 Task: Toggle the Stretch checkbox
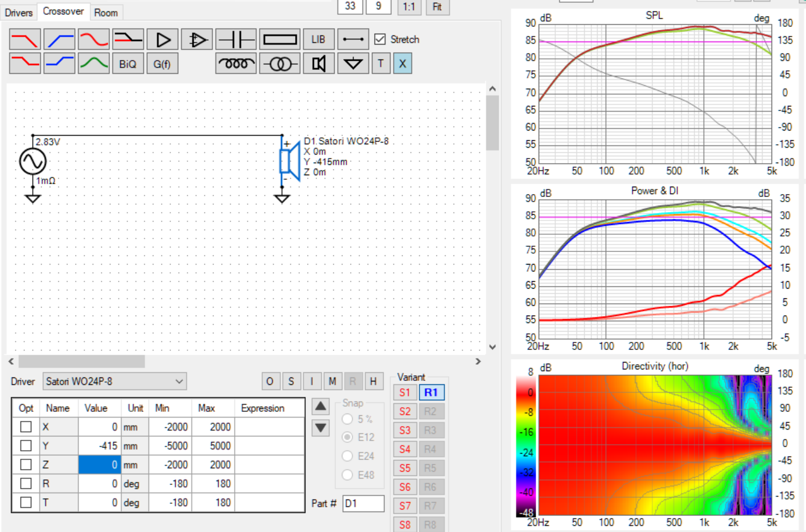click(380, 39)
